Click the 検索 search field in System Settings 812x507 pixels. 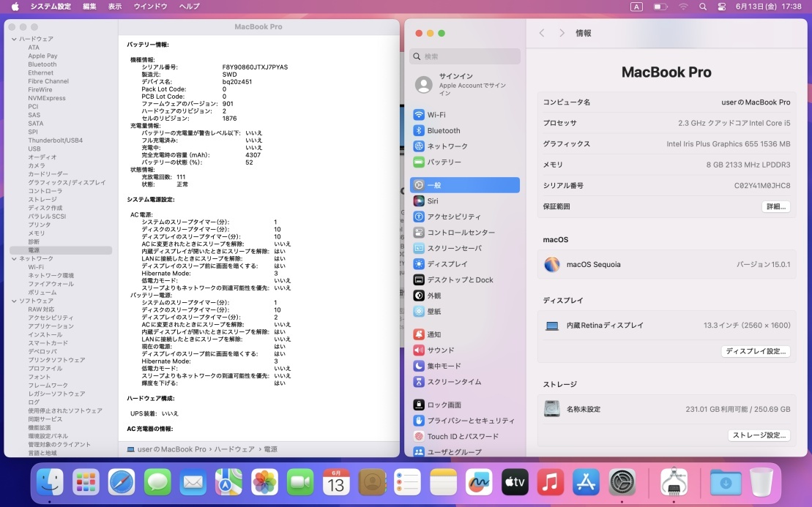pyautogui.click(x=463, y=56)
